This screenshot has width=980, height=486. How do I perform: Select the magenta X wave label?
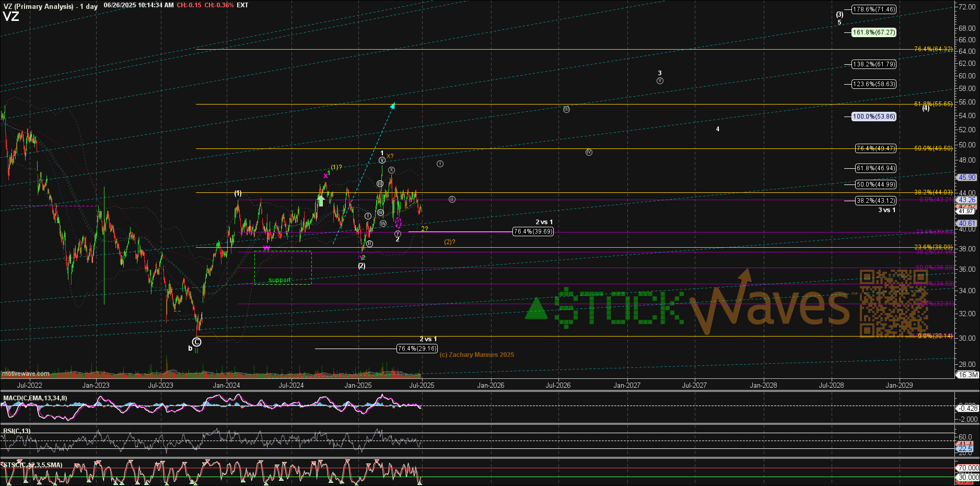click(x=325, y=176)
